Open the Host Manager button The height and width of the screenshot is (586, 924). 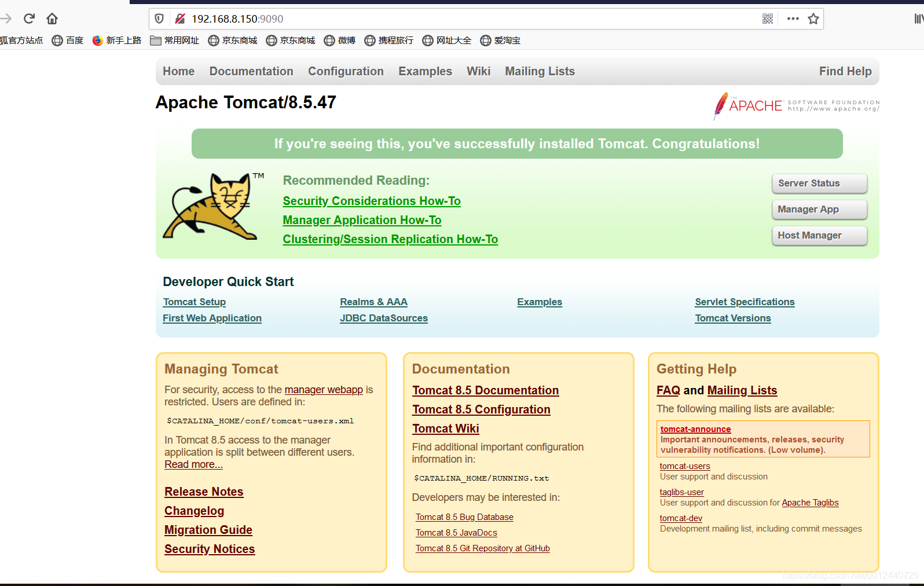pos(819,236)
